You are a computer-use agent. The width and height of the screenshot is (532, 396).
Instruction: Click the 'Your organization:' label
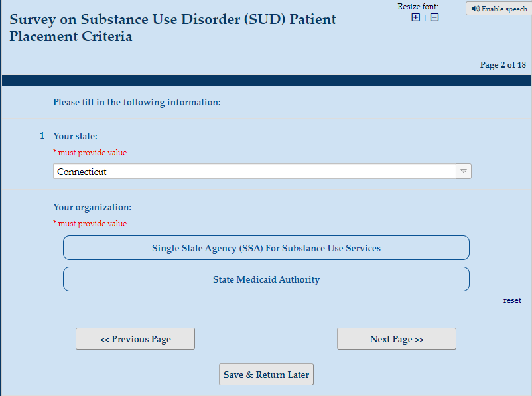[92, 207]
